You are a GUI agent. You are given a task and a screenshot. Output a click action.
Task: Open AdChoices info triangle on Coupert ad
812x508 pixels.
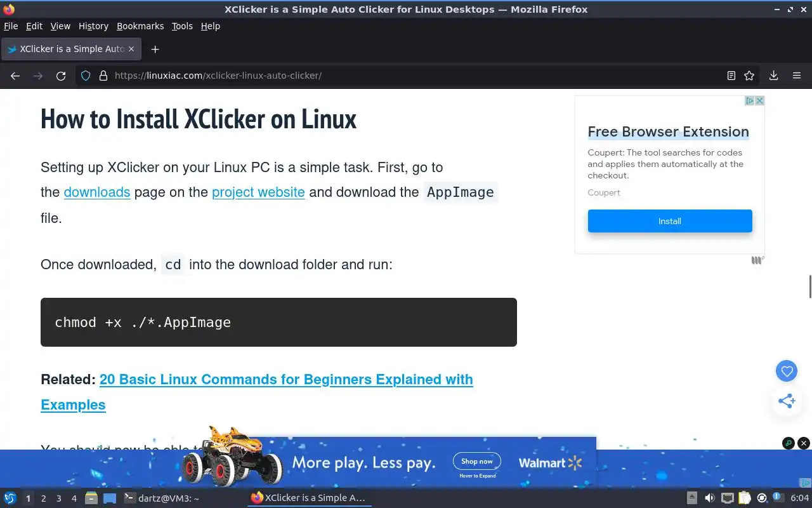click(749, 101)
